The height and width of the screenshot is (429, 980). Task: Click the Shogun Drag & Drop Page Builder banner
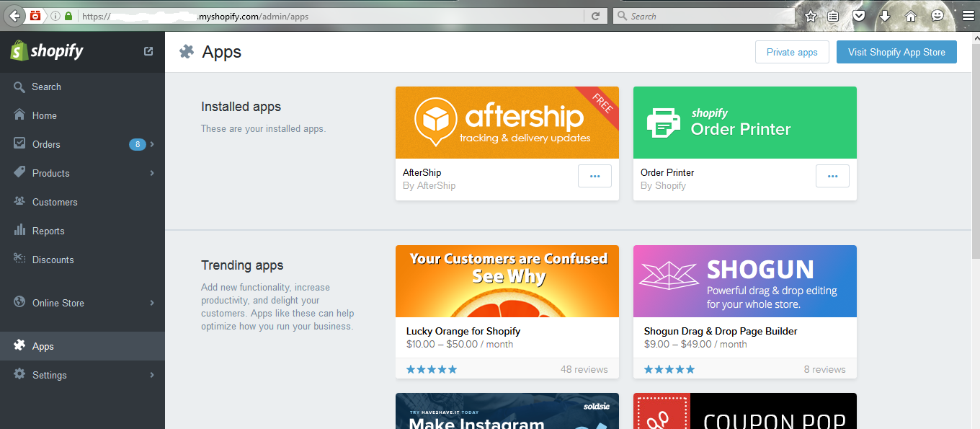tap(744, 280)
